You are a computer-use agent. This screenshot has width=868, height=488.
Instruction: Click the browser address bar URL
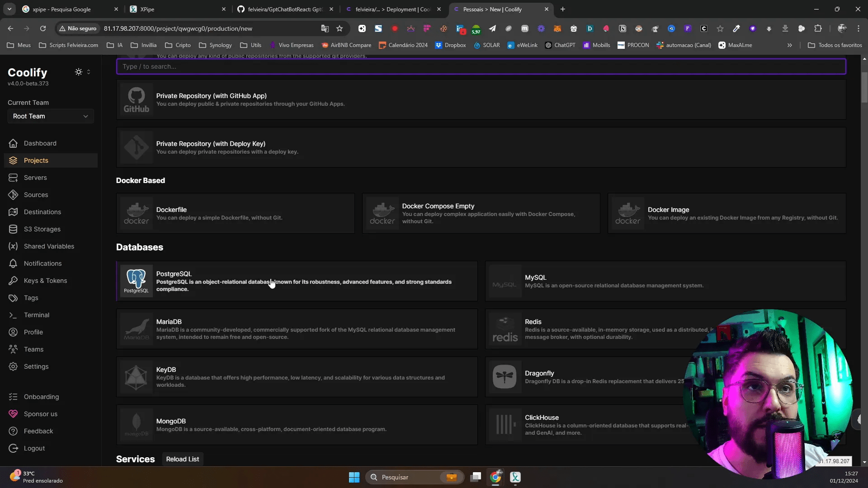[x=178, y=28]
